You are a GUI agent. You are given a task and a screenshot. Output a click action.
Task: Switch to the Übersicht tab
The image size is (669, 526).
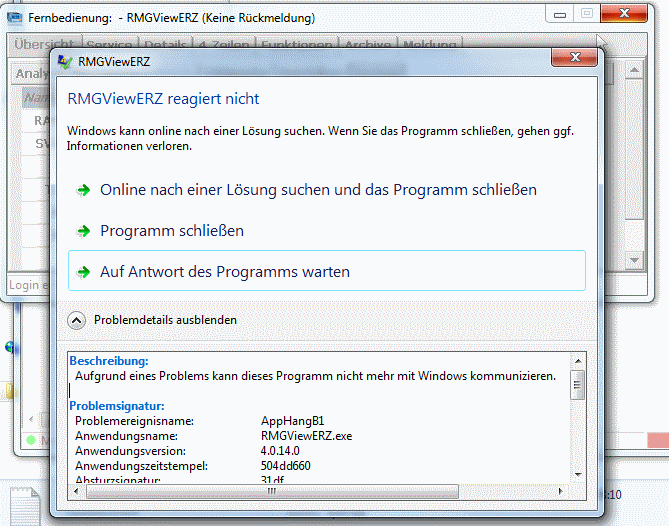pyautogui.click(x=43, y=45)
